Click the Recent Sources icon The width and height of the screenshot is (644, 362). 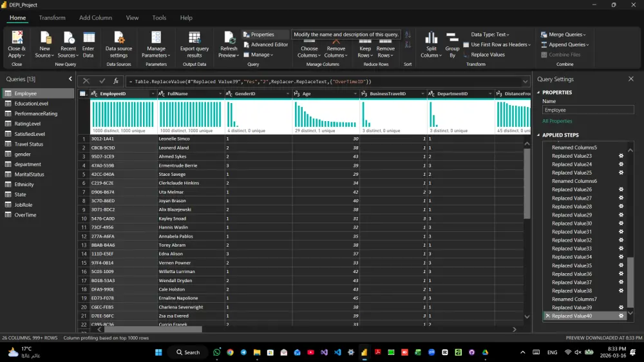coord(68,44)
